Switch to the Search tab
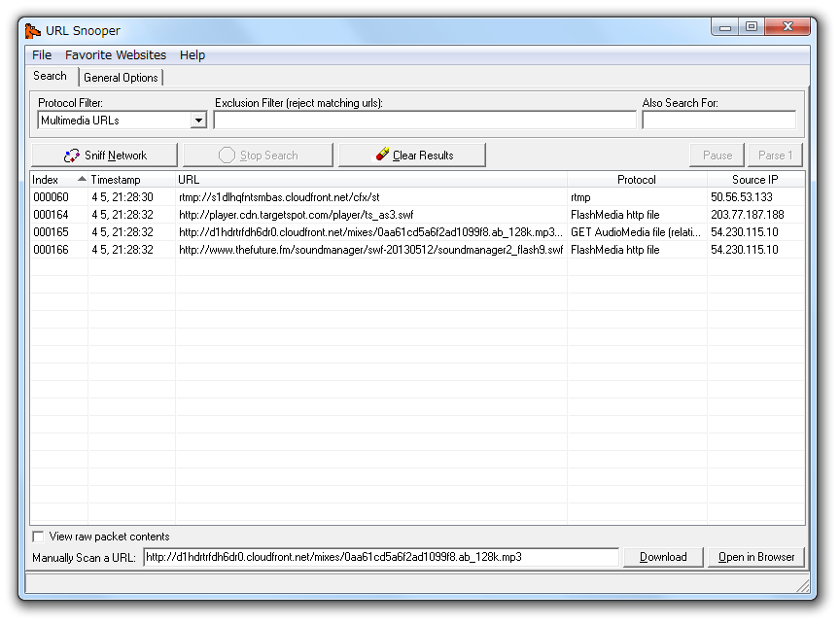Screen dimensions: 840x624 tap(51, 76)
